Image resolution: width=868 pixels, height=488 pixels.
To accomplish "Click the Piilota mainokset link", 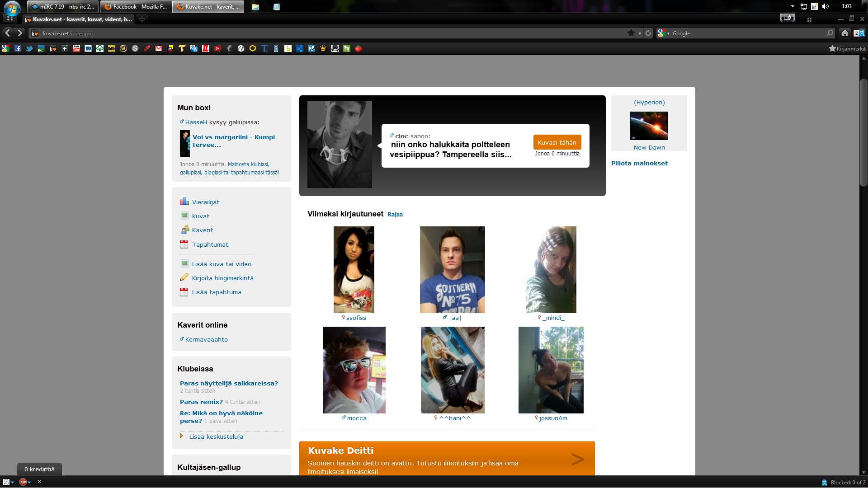I will 639,163.
